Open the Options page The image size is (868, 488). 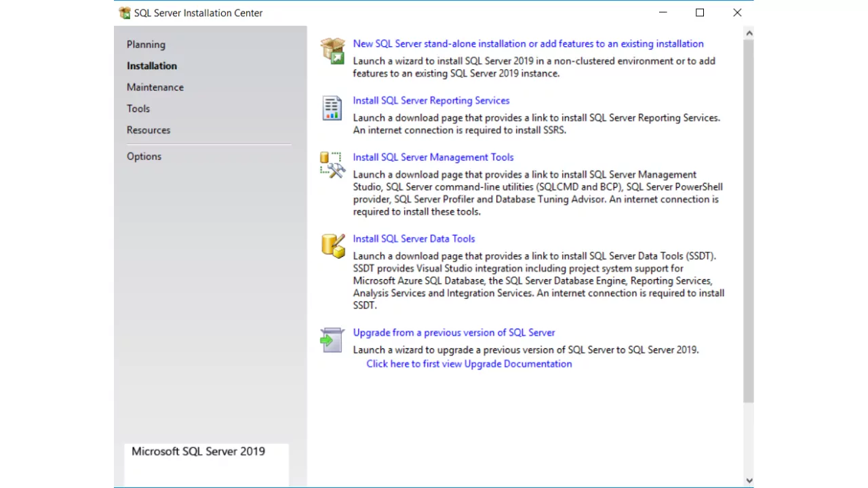coord(144,157)
